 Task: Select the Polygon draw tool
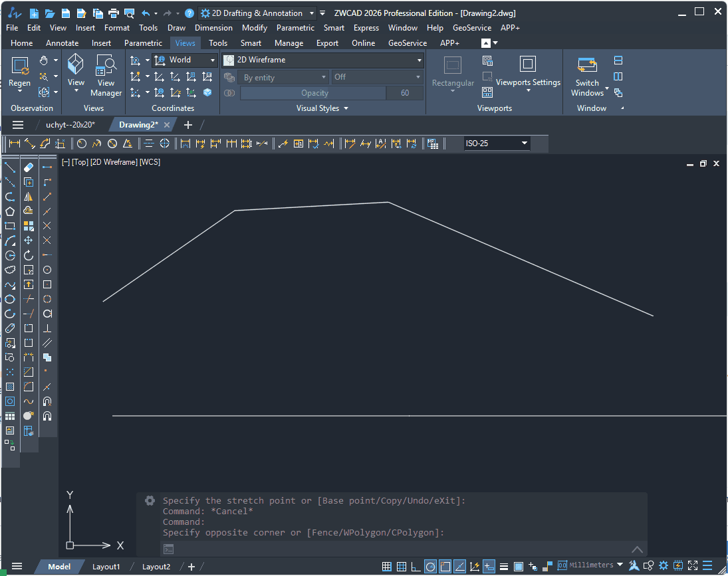[x=10, y=211]
